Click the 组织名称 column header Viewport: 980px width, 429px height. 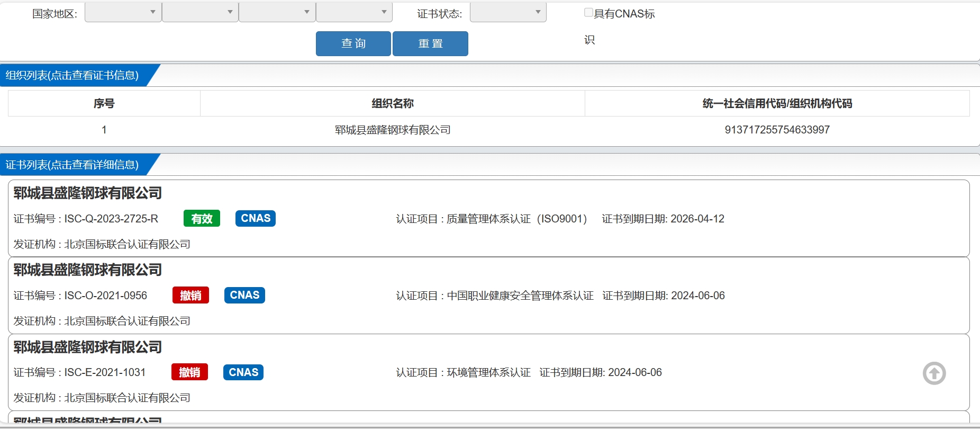tap(393, 103)
